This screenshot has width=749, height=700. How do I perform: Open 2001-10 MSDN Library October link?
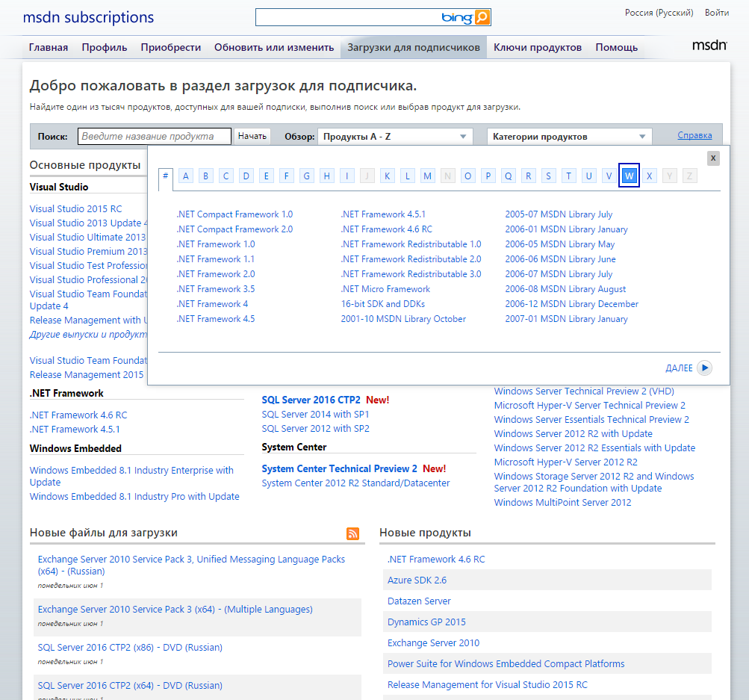point(403,319)
